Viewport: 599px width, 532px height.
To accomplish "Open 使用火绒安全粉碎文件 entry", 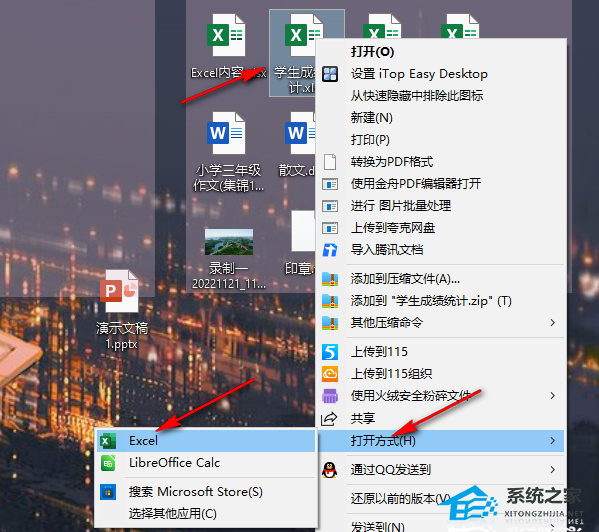I will click(441, 396).
